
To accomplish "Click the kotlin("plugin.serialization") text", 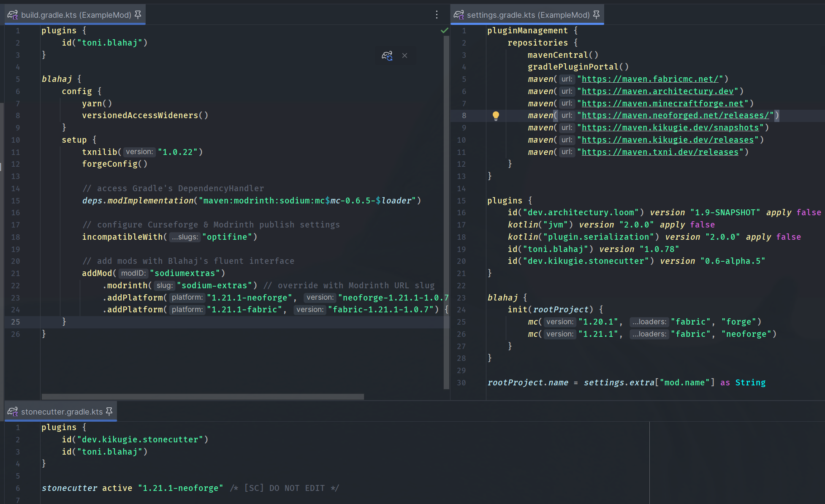I will tap(583, 237).
